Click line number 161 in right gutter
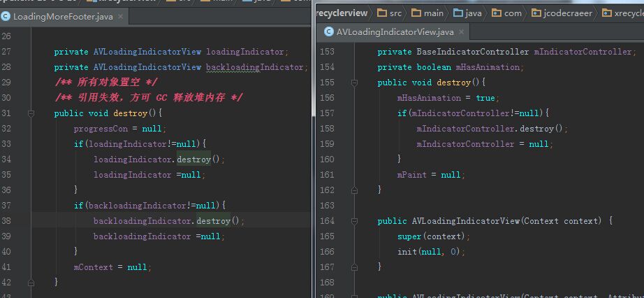Screen dimensions: 644x298 [326, 174]
